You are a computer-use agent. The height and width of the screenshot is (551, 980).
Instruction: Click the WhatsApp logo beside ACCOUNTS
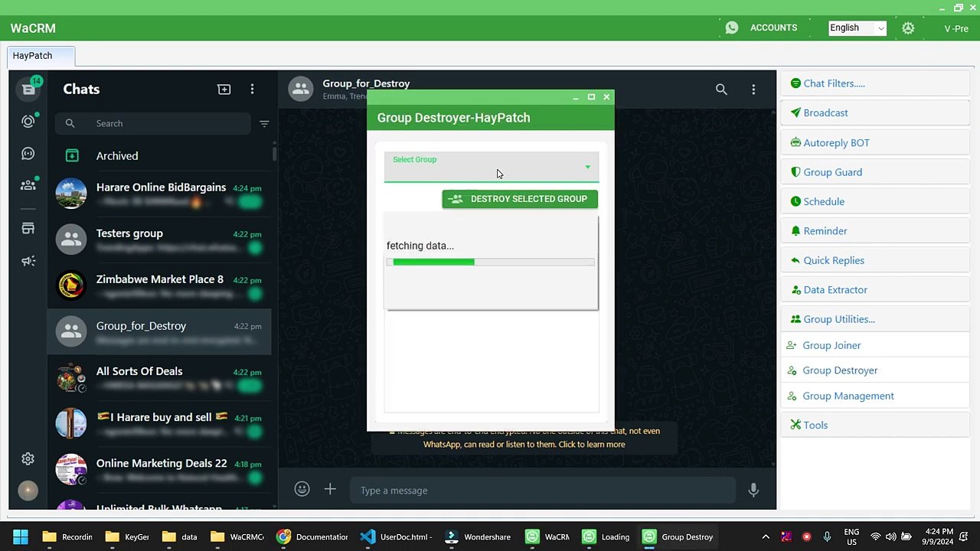pyautogui.click(x=732, y=28)
